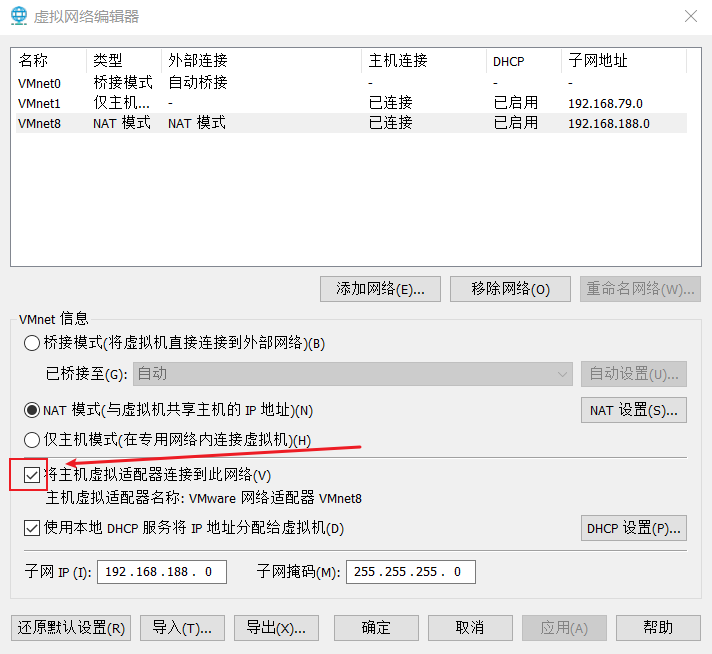This screenshot has height=654, width=712.
Task: Select NAT 模式 radio button
Action: pyautogui.click(x=32, y=410)
